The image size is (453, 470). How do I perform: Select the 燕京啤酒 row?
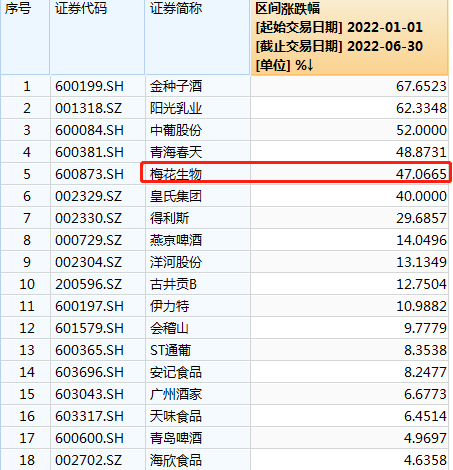[224, 240]
